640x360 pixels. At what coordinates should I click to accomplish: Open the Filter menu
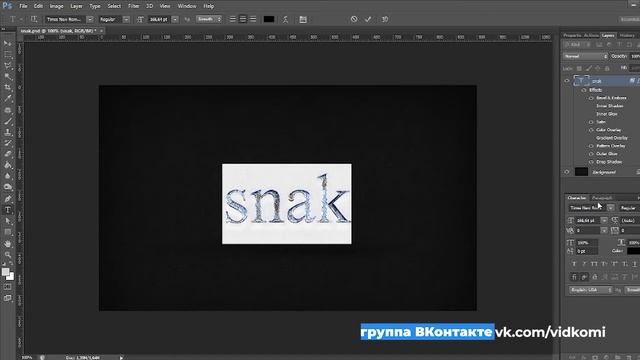[x=133, y=6]
